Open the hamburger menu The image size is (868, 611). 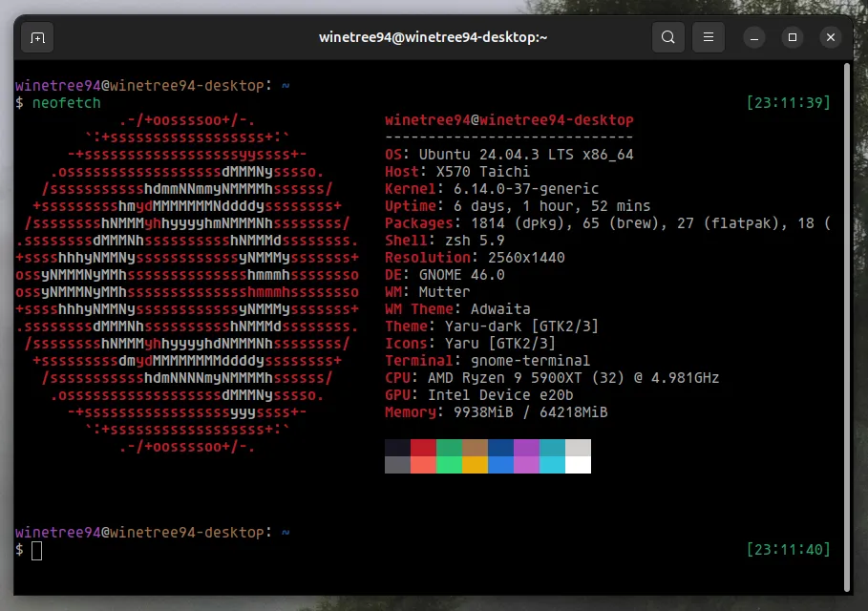pos(708,37)
